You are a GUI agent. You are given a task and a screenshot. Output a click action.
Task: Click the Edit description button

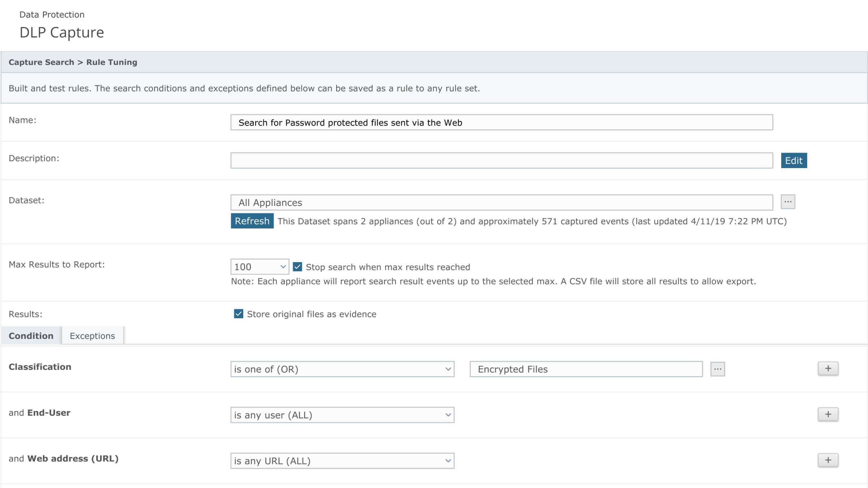tap(794, 160)
